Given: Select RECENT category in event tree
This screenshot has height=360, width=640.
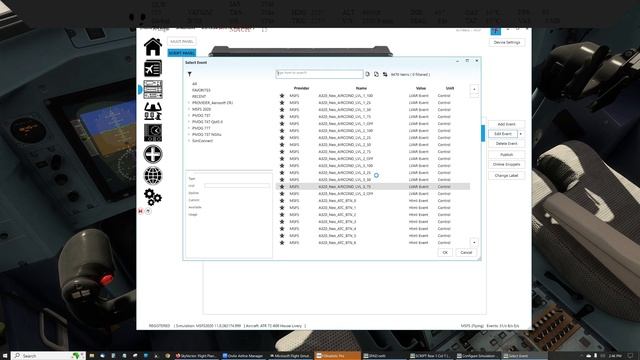Looking at the screenshot, I should coord(199,96).
